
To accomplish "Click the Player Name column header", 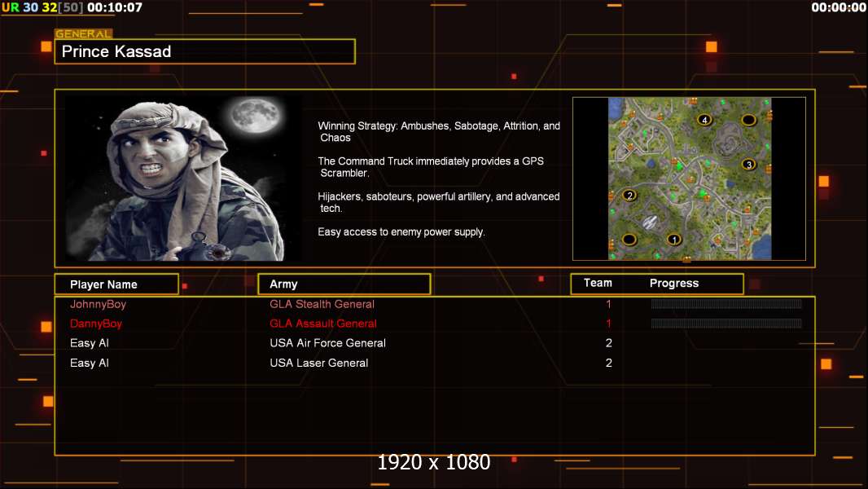I will coord(116,284).
